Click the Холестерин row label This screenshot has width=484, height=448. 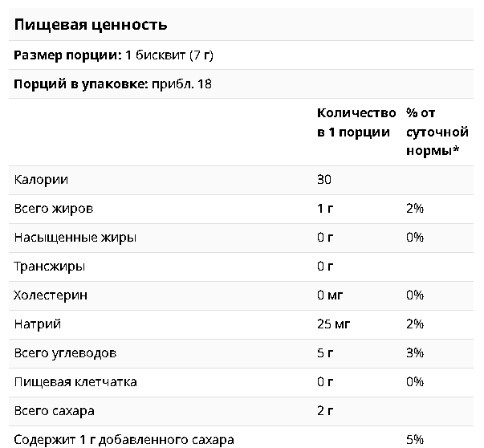[51, 295]
